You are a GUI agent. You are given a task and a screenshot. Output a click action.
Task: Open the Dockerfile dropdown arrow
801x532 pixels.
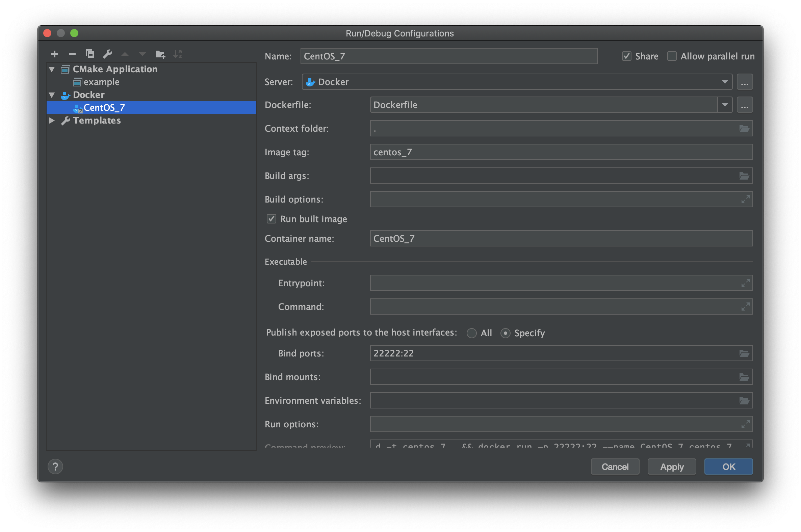725,105
